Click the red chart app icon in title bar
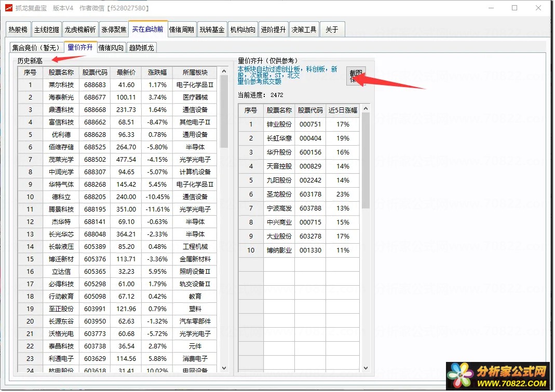The height and width of the screenshot is (392, 555). [8, 8]
